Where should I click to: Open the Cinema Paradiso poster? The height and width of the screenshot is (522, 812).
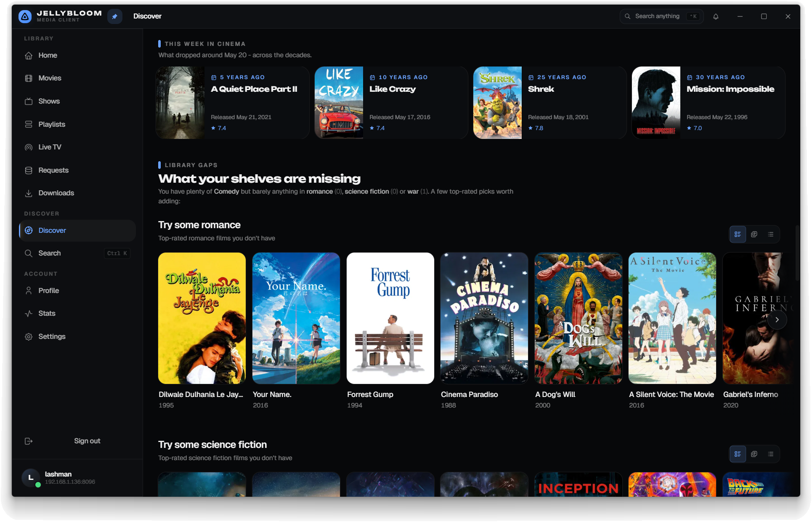pyautogui.click(x=484, y=318)
